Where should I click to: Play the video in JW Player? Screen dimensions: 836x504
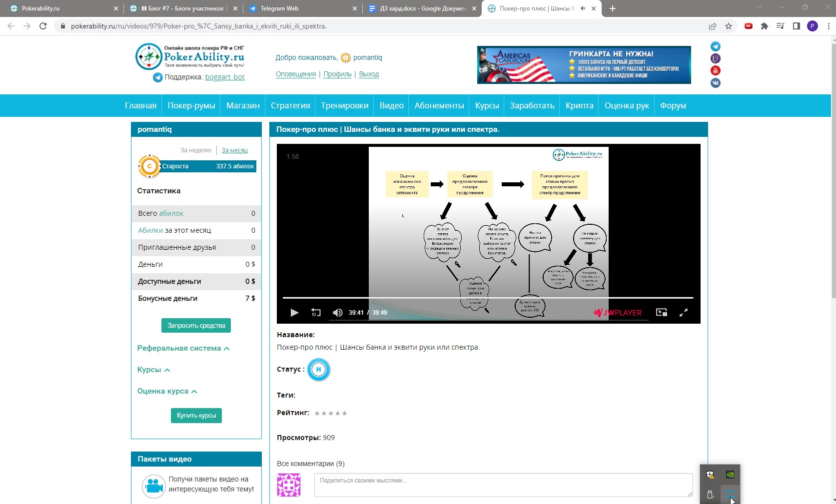(x=294, y=313)
